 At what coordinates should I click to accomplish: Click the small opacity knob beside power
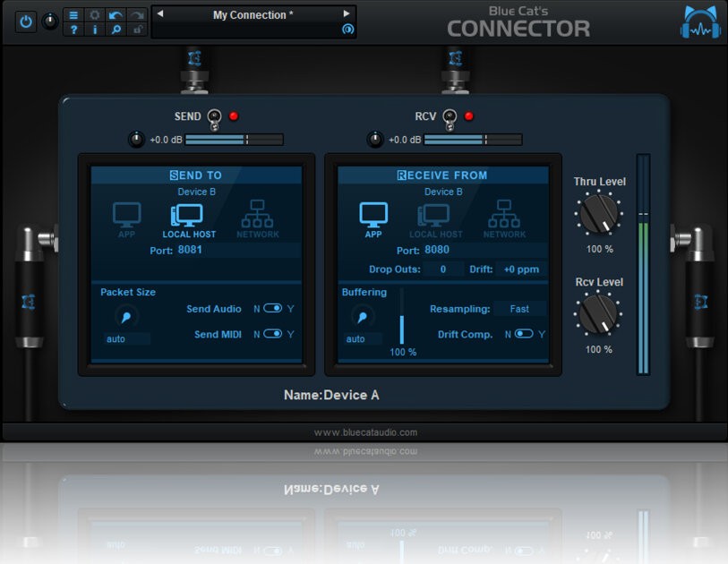click(x=50, y=21)
